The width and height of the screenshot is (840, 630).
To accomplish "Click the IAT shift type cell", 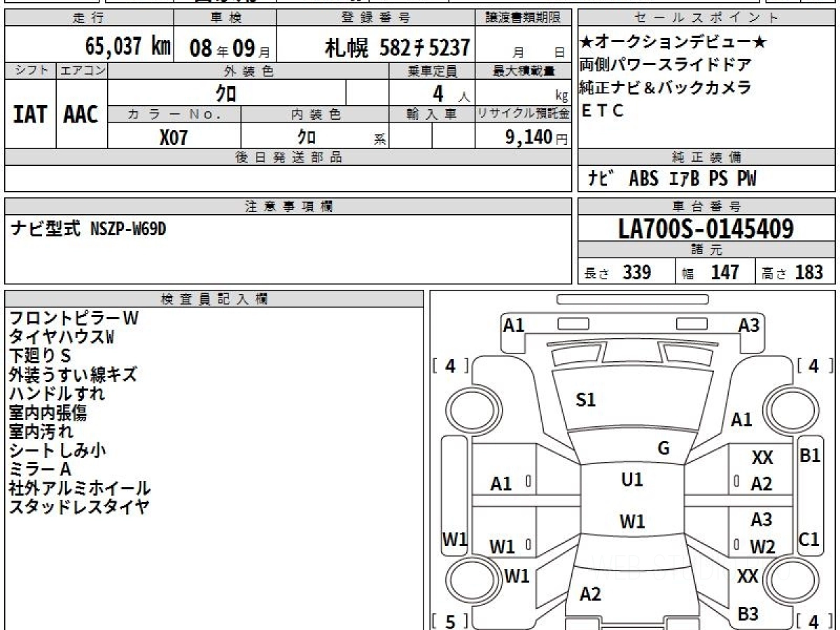I will tap(30, 114).
